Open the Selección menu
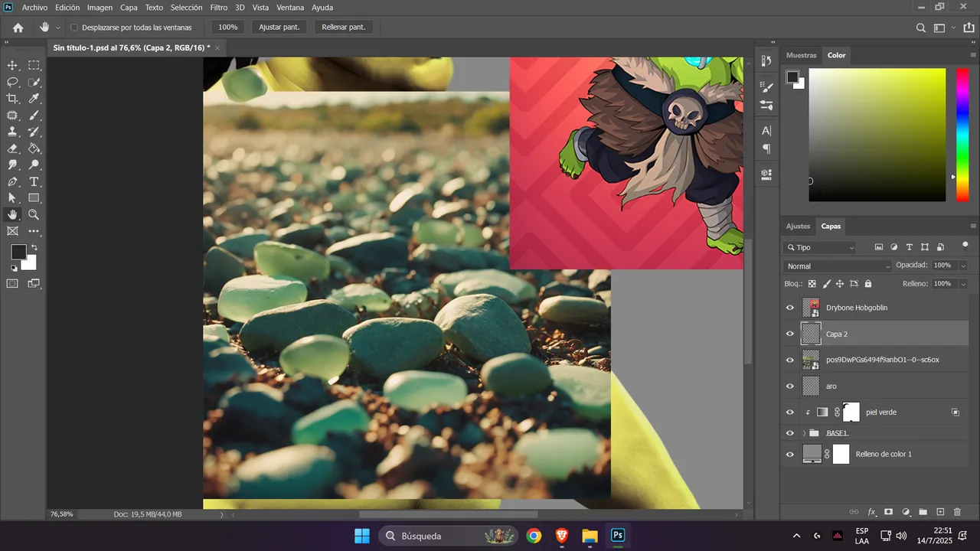The width and height of the screenshot is (980, 551). (x=186, y=7)
